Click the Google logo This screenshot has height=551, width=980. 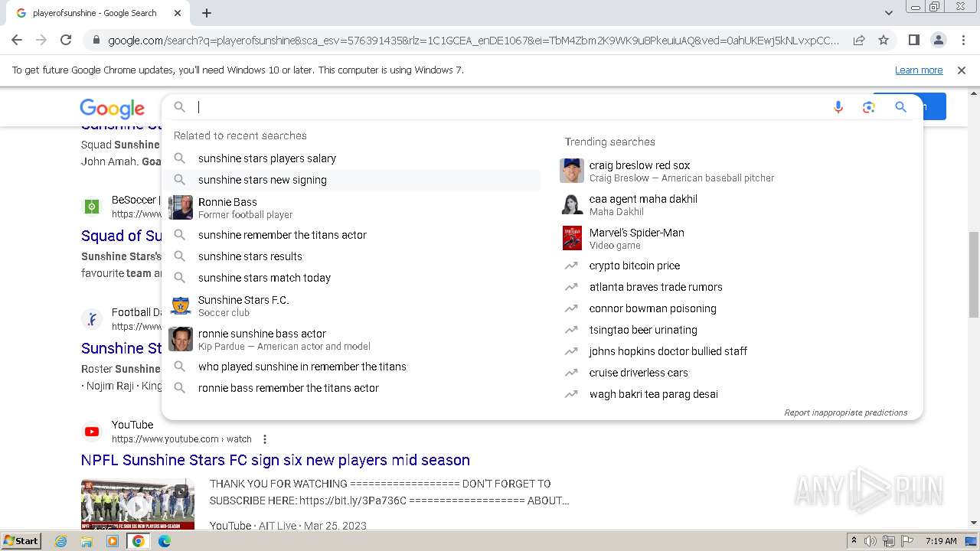[112, 109]
